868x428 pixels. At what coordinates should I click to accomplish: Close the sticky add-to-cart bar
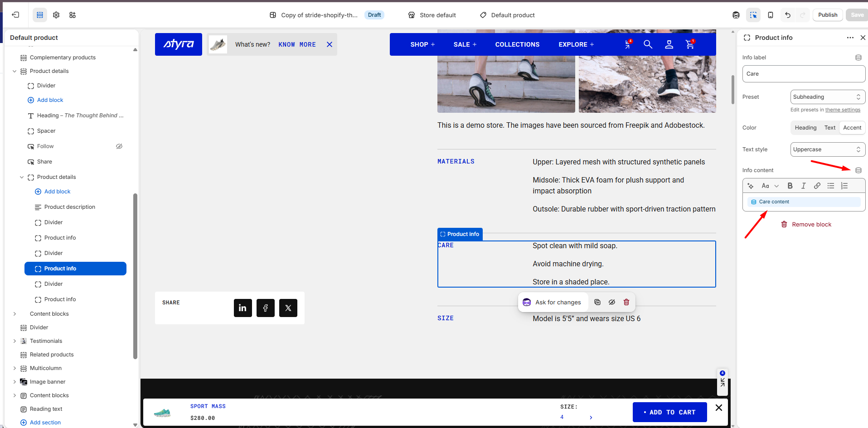pos(719,408)
